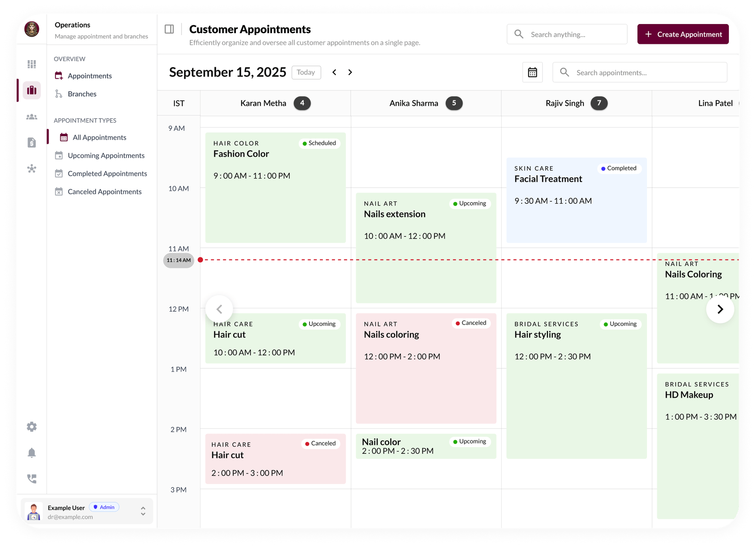Image resolution: width=756 pixels, height=548 pixels.
Task: Open the Teams people icon in sidebar
Action: (31, 116)
